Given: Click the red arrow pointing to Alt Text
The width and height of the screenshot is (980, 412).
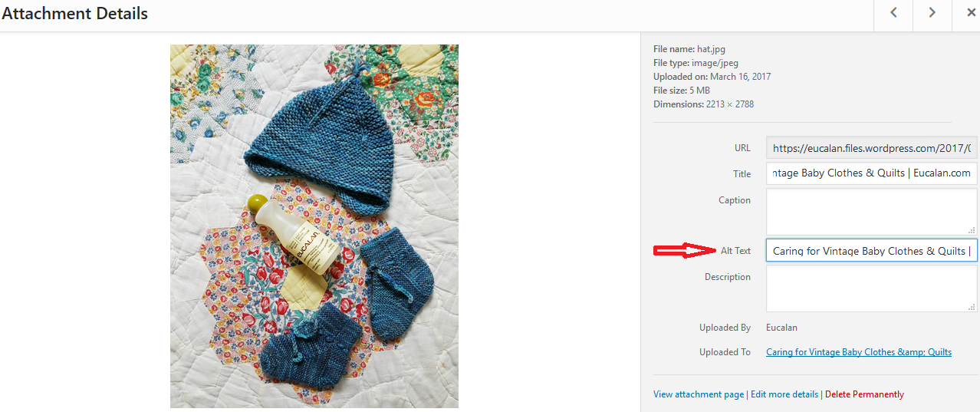Looking at the screenshot, I should tap(684, 250).
